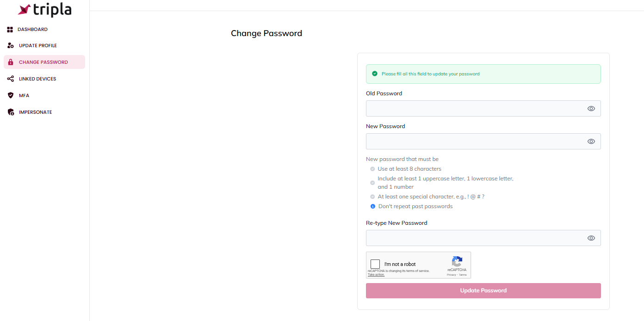
Task: Toggle visibility of New Password field
Action: [591, 142]
